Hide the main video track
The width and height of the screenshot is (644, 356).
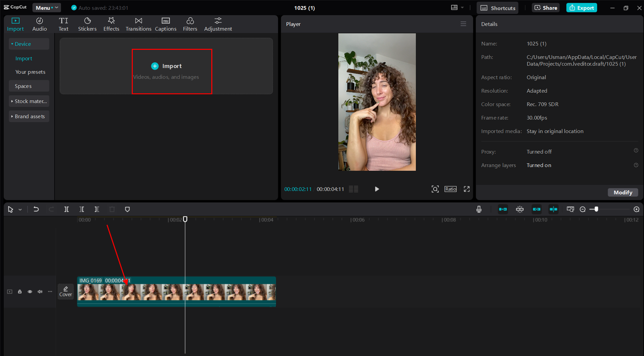[30, 292]
